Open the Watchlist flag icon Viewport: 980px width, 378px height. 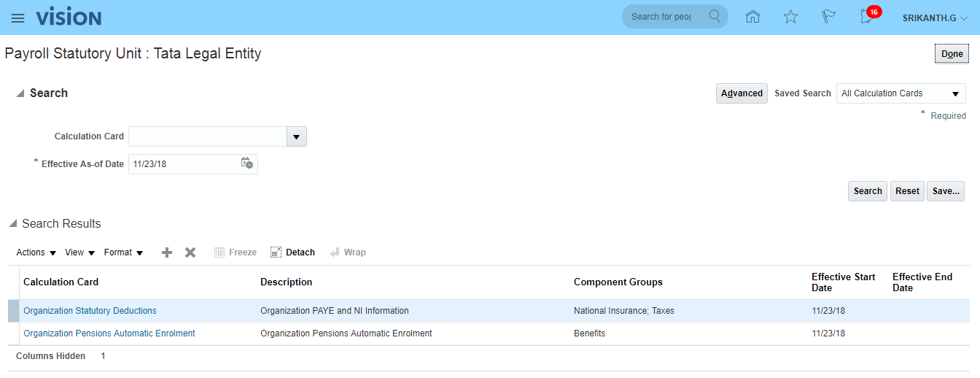click(828, 17)
